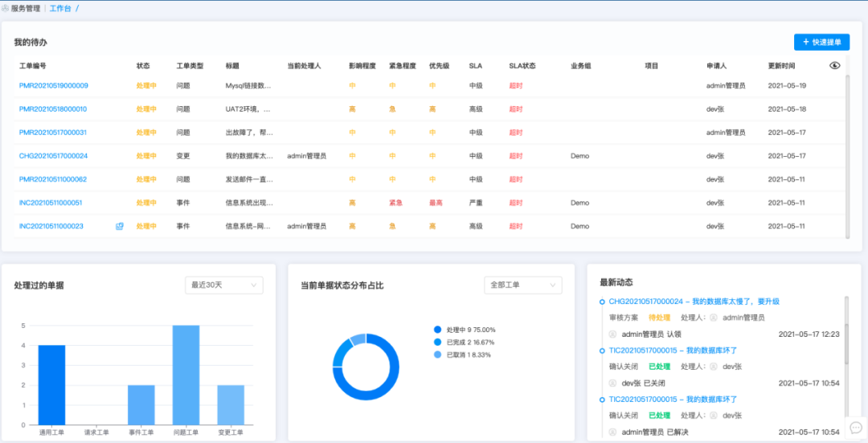This screenshot has height=443, width=868.
Task: Click icon beside INC20210511000023
Action: click(x=120, y=226)
